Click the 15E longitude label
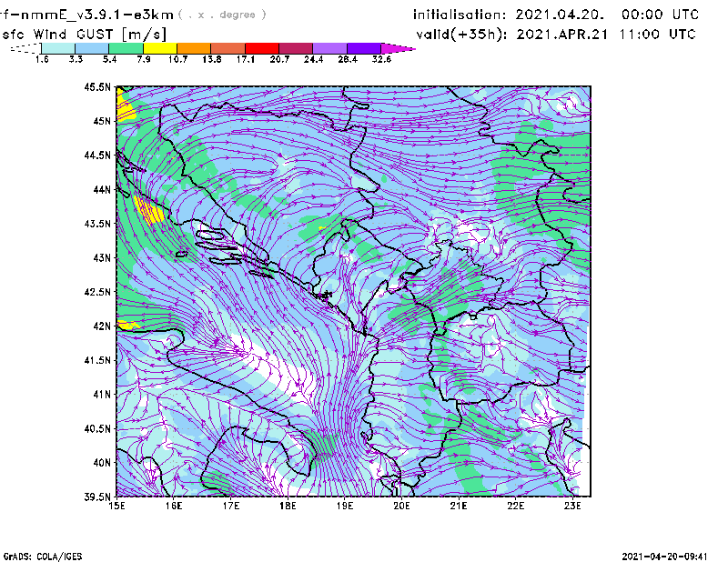This screenshot has width=728, height=562. click(117, 506)
